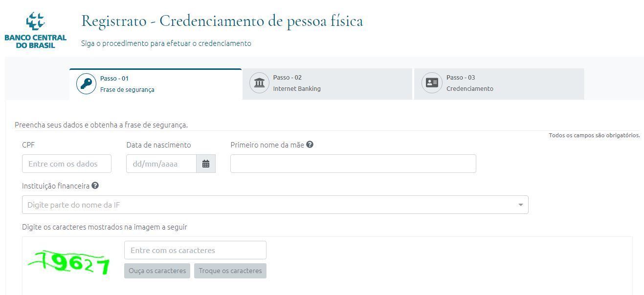This screenshot has height=295, width=644.
Task: Click the ID card icon in Passo 03
Action: tap(432, 83)
